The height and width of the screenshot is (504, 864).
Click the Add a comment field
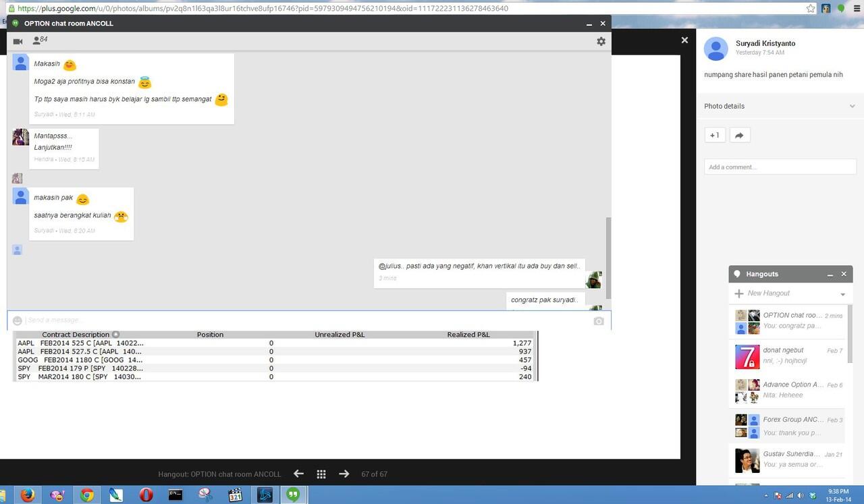point(780,167)
